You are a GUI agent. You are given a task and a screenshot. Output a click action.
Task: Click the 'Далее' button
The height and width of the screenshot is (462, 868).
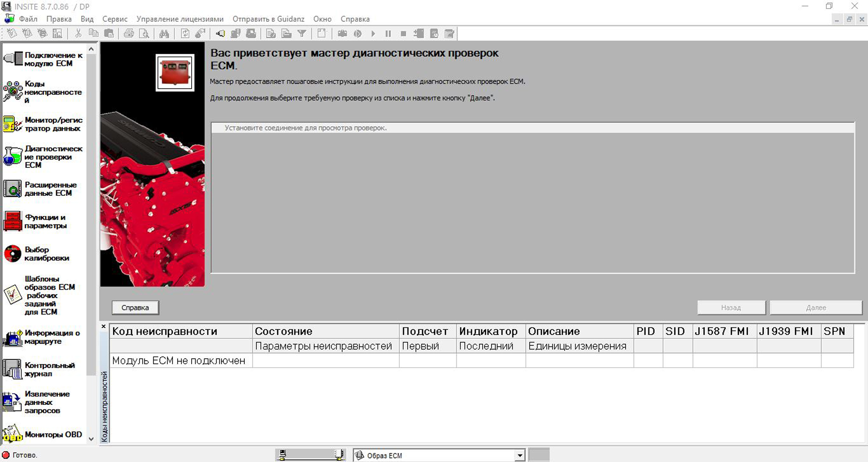coord(815,308)
